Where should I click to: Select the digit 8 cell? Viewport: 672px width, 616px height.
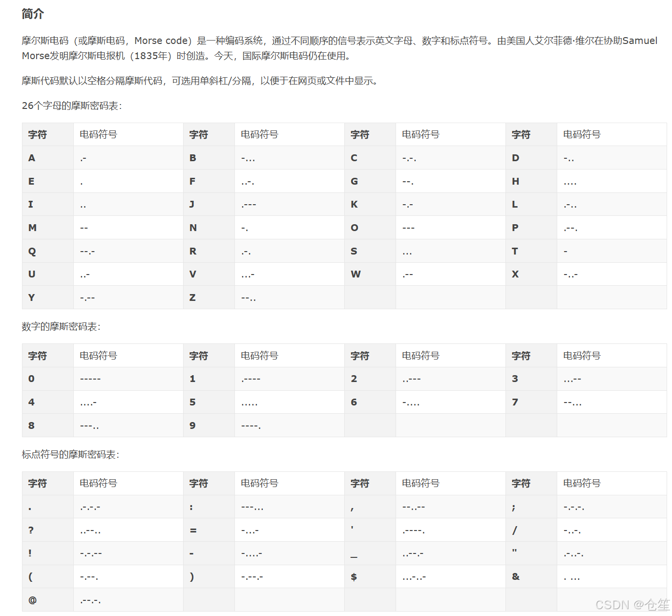[48, 425]
